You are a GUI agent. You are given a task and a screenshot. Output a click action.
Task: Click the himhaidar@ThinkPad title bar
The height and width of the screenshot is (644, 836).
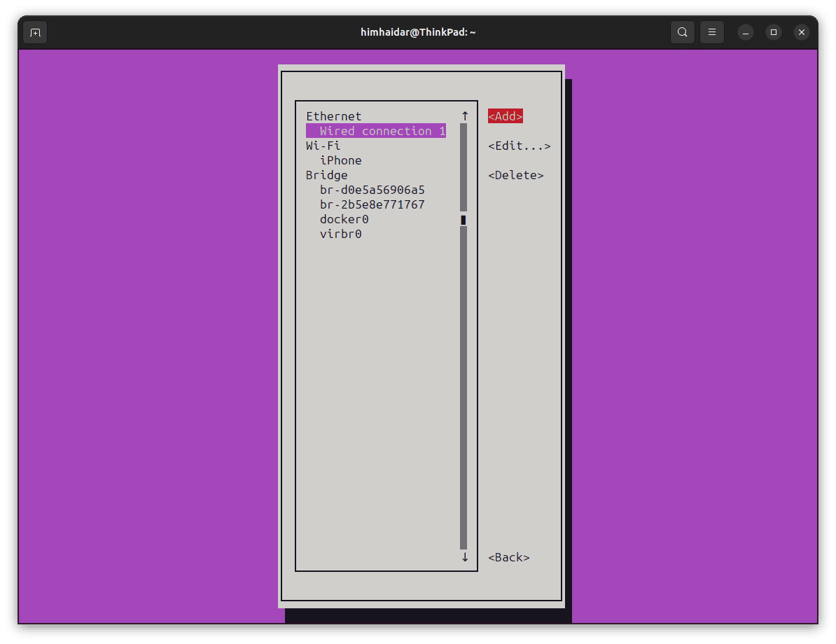418,31
